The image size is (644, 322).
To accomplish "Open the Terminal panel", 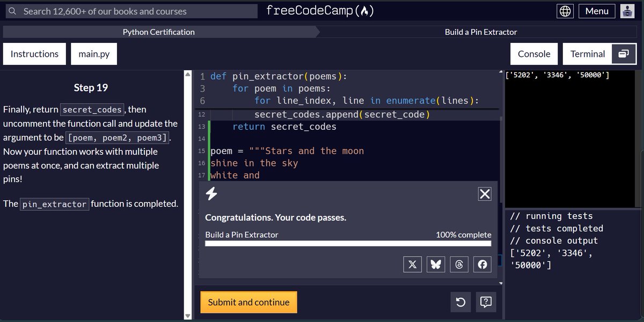I will click(x=588, y=54).
